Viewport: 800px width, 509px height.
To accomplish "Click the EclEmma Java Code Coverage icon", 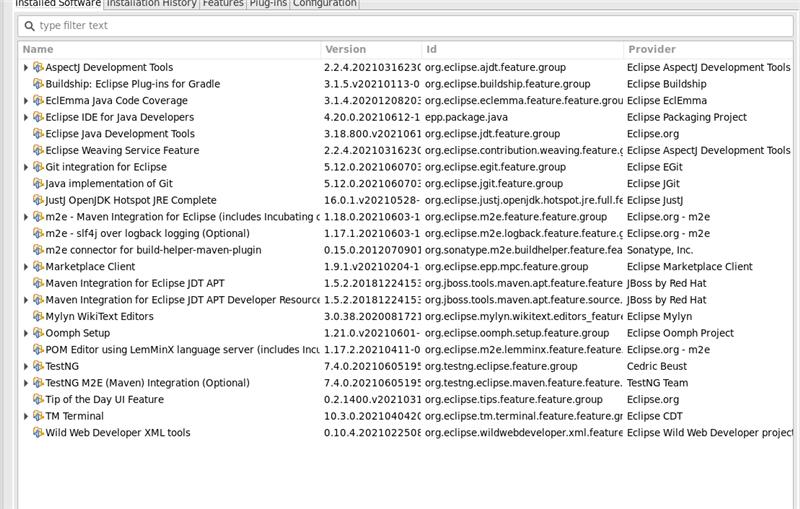I will click(38, 100).
